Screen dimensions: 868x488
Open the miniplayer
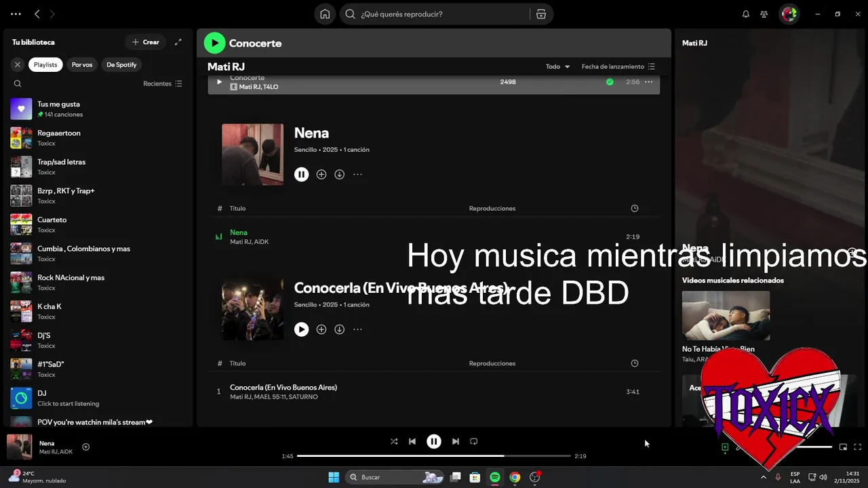(x=843, y=447)
